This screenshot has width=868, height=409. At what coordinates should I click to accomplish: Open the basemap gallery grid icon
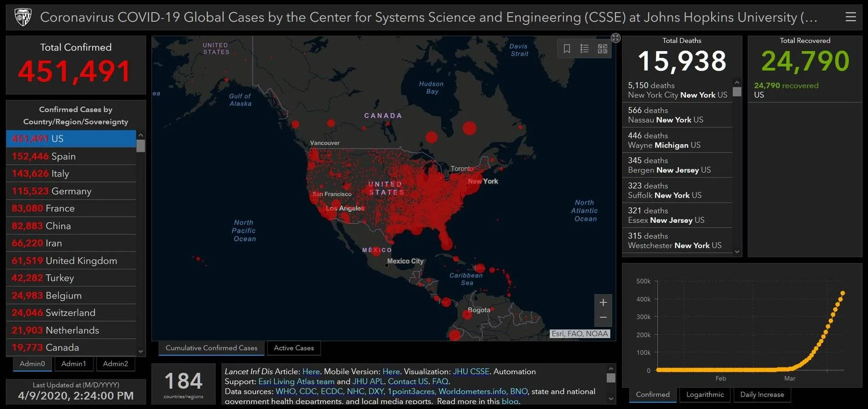(x=603, y=48)
